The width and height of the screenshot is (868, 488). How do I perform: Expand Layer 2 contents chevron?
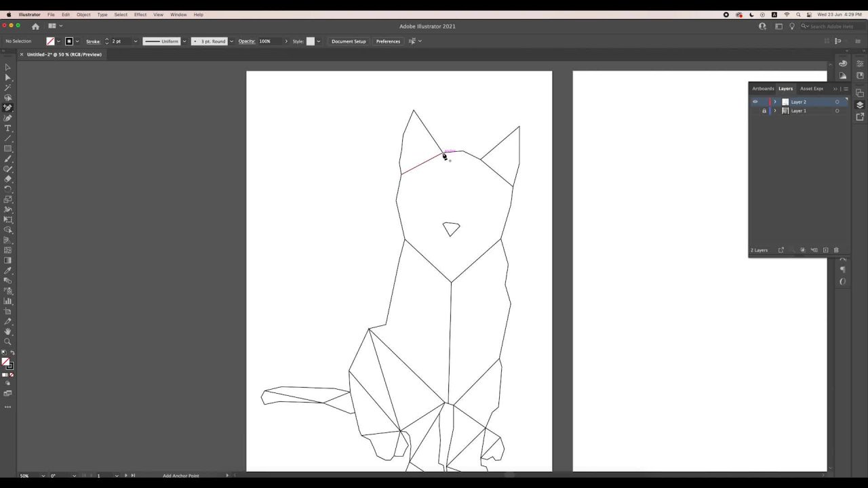tap(775, 102)
